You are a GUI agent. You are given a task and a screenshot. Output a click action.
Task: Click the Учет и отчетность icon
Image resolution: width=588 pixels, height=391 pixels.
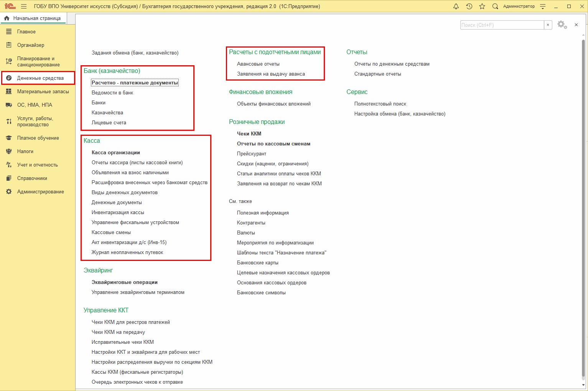(9, 165)
